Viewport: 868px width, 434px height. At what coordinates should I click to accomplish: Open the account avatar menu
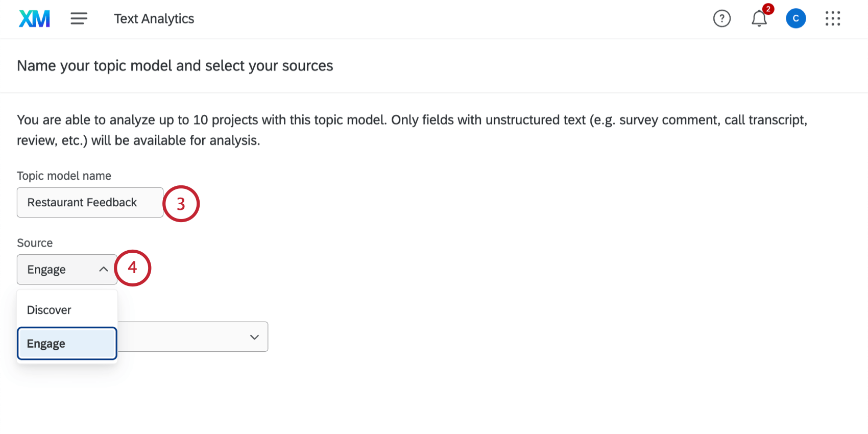coord(795,18)
